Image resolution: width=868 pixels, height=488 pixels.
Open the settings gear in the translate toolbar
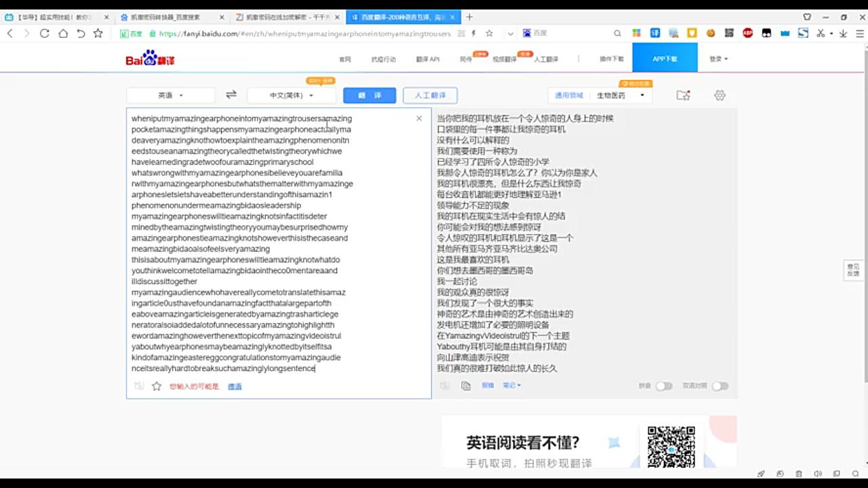[x=719, y=96]
